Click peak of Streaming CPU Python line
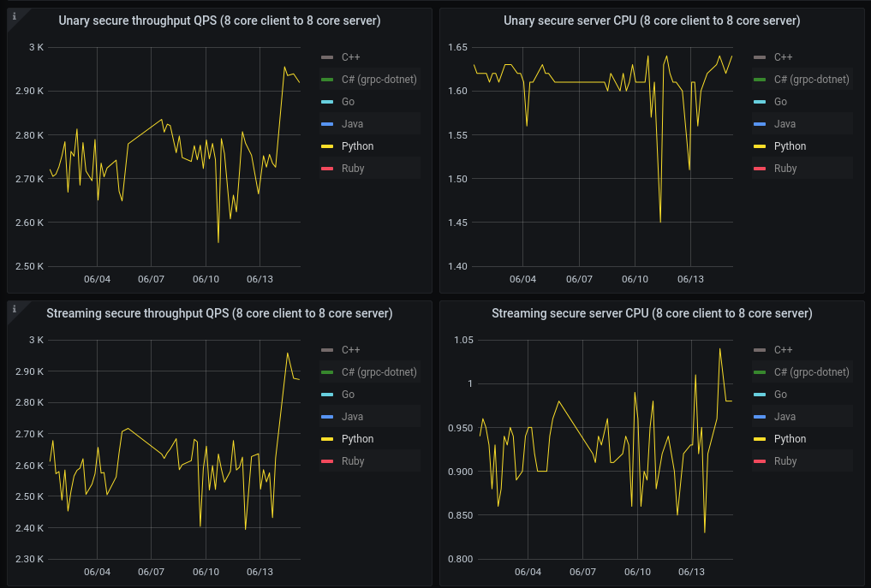Screen dimensions: 871x588 tap(720, 348)
